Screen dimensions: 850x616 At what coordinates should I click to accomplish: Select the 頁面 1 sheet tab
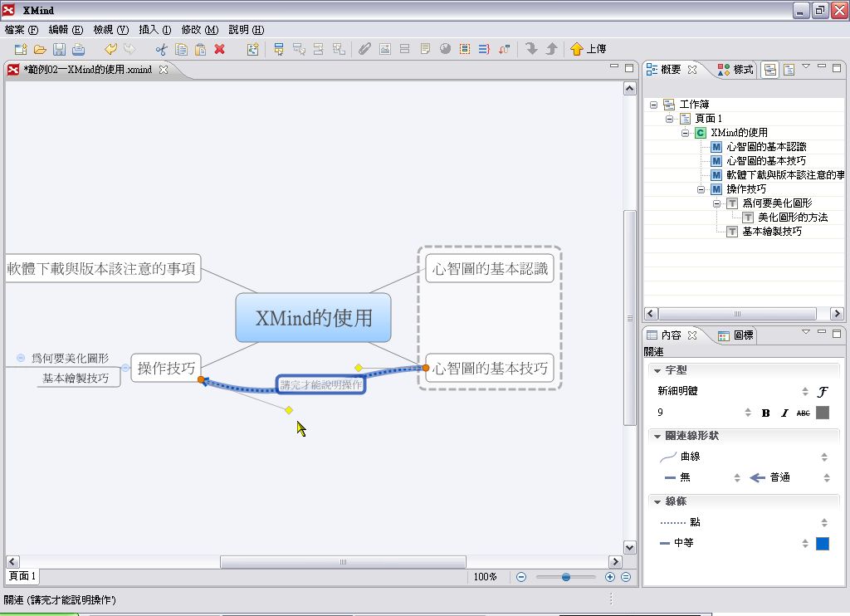[22, 576]
